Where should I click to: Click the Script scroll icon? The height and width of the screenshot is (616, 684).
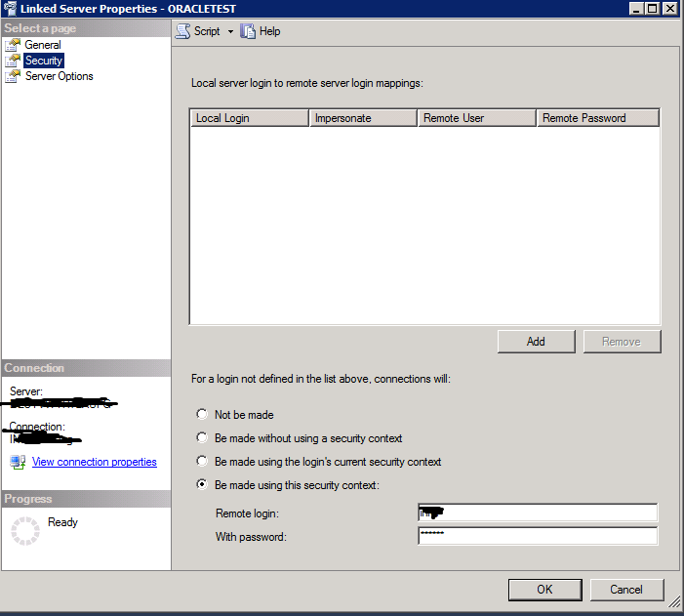coord(182,31)
